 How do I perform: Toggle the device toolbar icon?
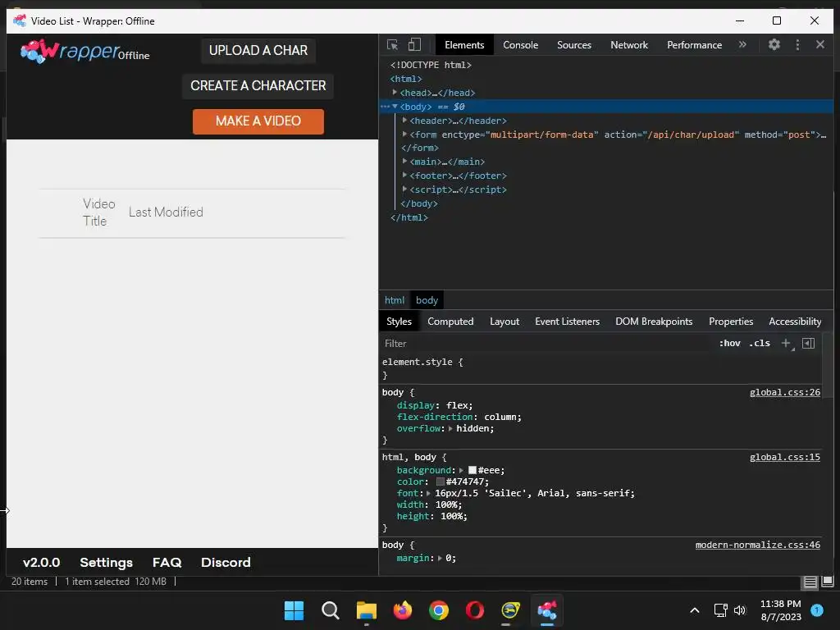(x=414, y=44)
